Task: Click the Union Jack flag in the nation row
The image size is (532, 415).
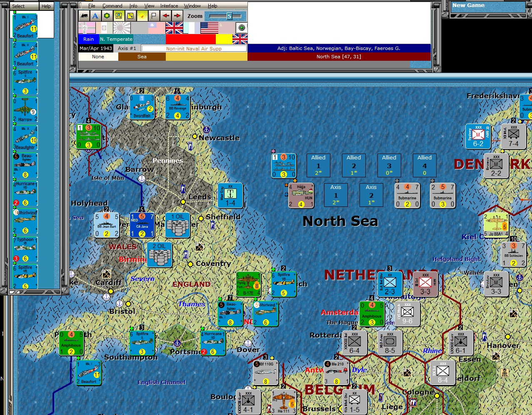Action: tap(174, 28)
